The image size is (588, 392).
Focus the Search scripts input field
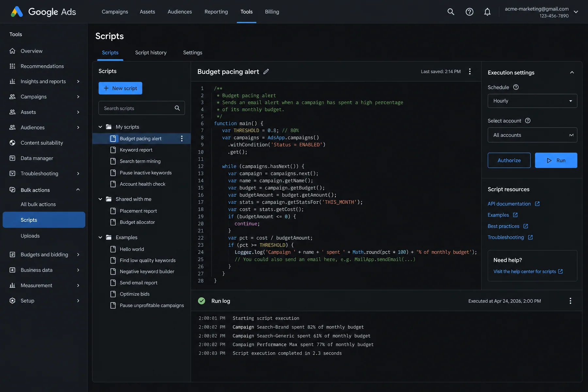(141, 108)
